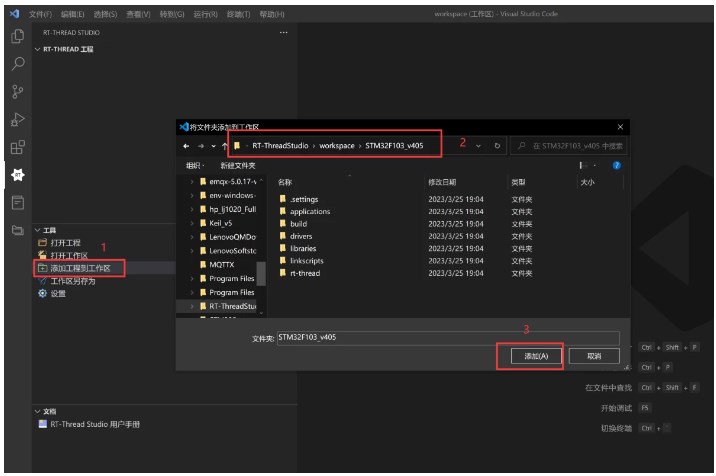716x476 pixels.
Task: Open the 编辑(E) menu
Action: point(73,14)
